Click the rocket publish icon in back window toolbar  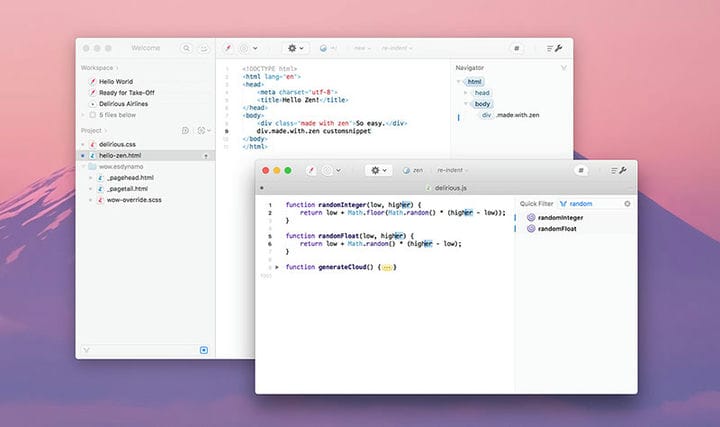[x=227, y=48]
